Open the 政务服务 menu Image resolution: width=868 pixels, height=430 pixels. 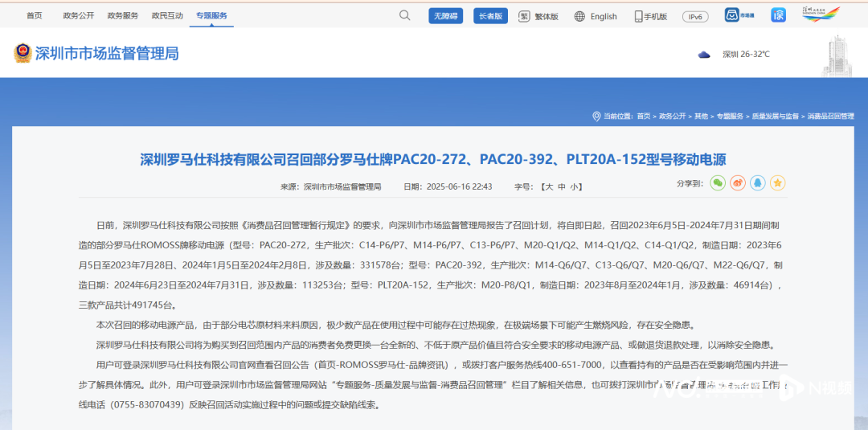(x=123, y=15)
